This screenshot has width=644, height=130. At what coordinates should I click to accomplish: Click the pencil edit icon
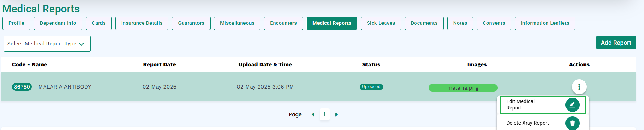coord(572,105)
